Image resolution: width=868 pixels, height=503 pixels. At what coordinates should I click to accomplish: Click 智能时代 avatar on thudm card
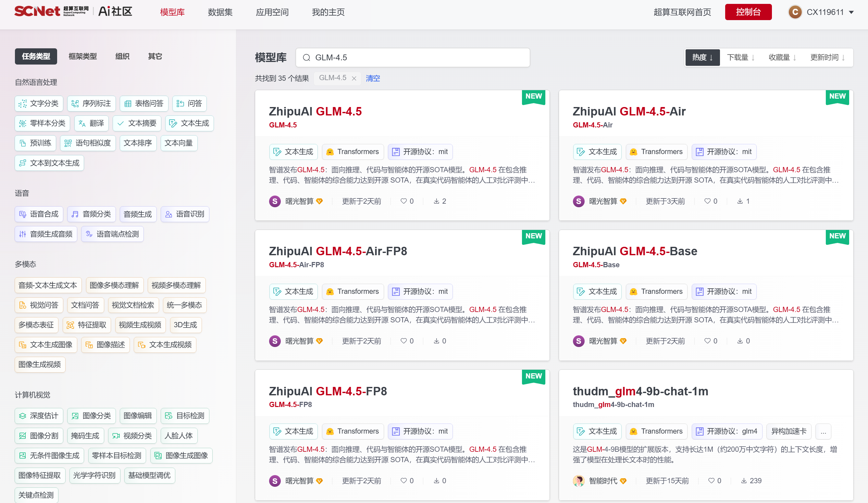pos(578,480)
